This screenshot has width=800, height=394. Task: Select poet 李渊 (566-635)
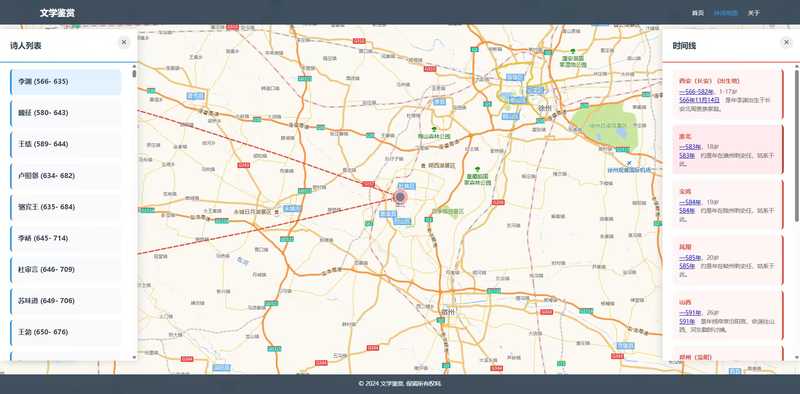[66, 82]
